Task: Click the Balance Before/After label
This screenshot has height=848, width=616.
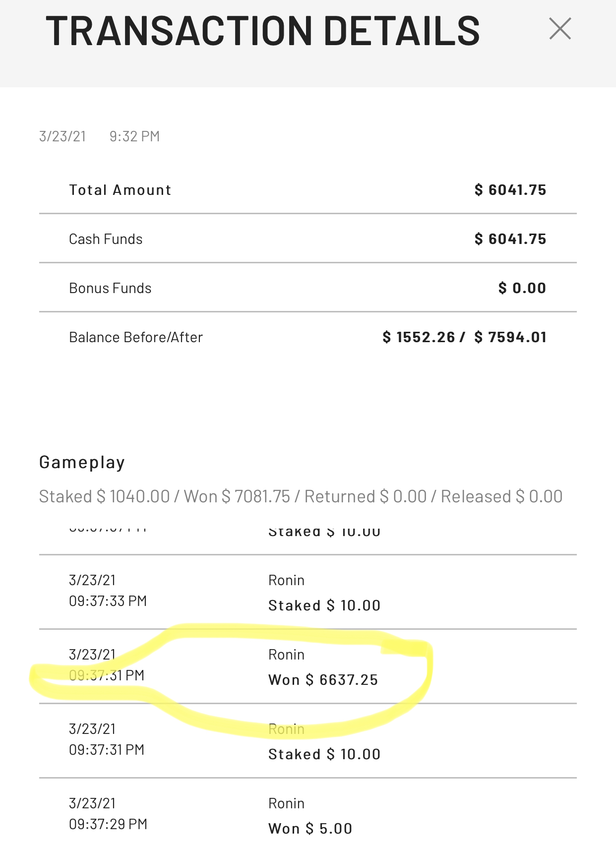Action: (x=136, y=337)
